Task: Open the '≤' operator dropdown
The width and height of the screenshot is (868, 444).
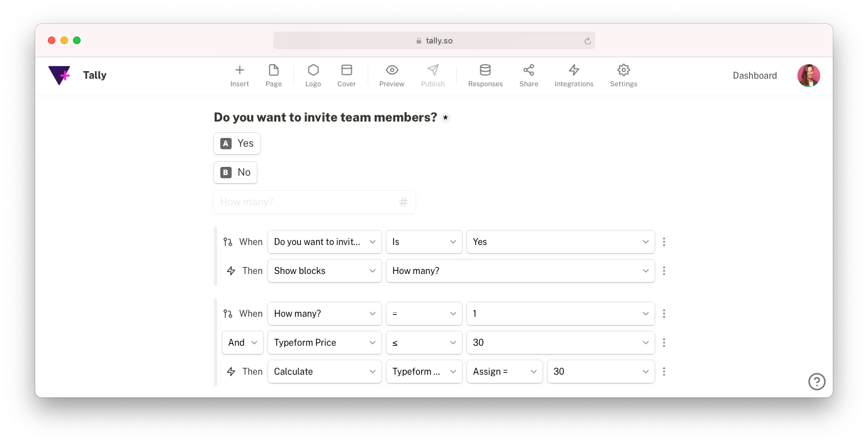Action: point(424,343)
